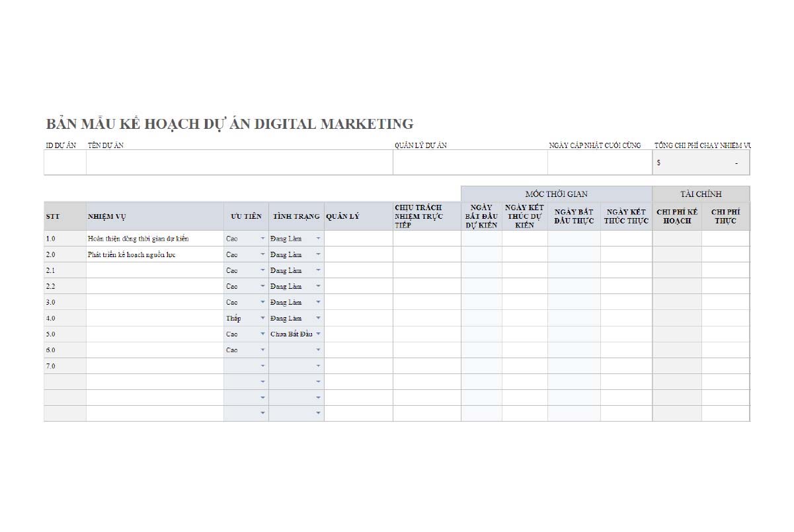Select the STT cell 1.0
This screenshot has height=532, width=794.
coord(65,239)
